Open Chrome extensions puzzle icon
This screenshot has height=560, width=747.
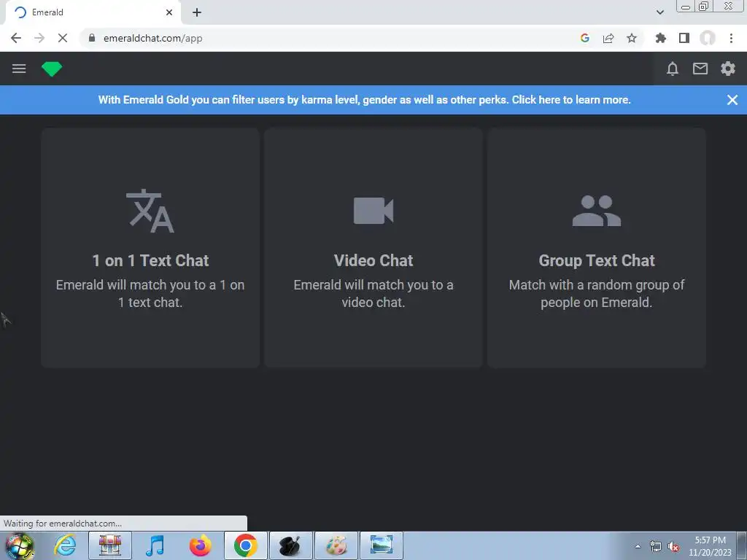point(661,38)
